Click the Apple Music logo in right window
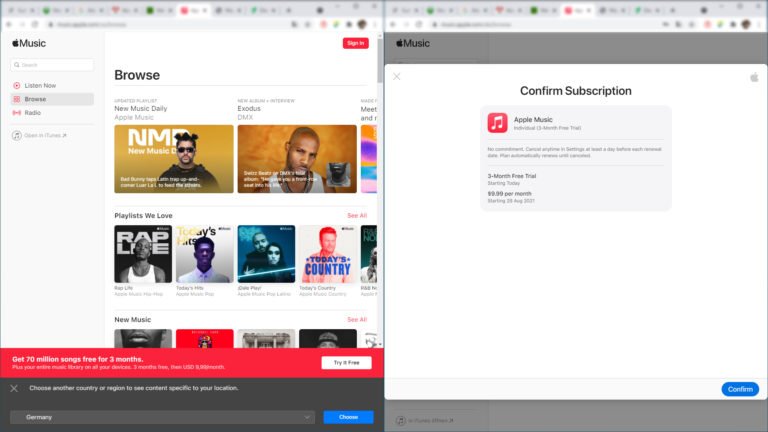 (x=413, y=43)
